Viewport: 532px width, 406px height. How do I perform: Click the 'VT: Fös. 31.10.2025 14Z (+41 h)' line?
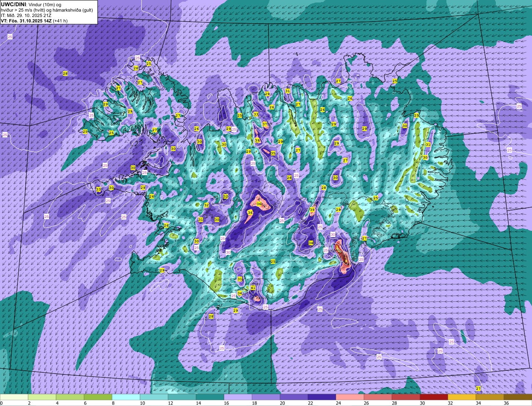(x=34, y=21)
